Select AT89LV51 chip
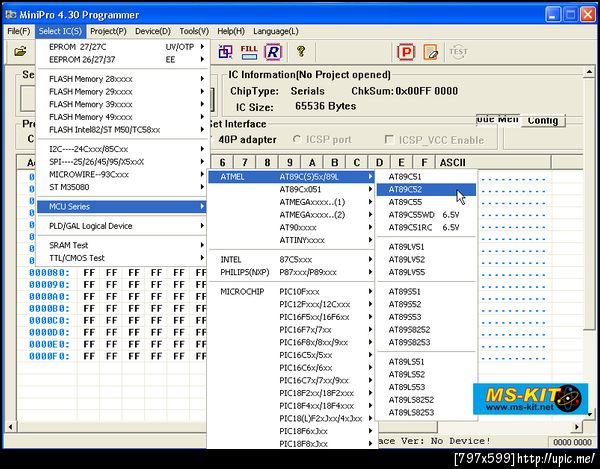Screen dimensions: 600x469 426,247
